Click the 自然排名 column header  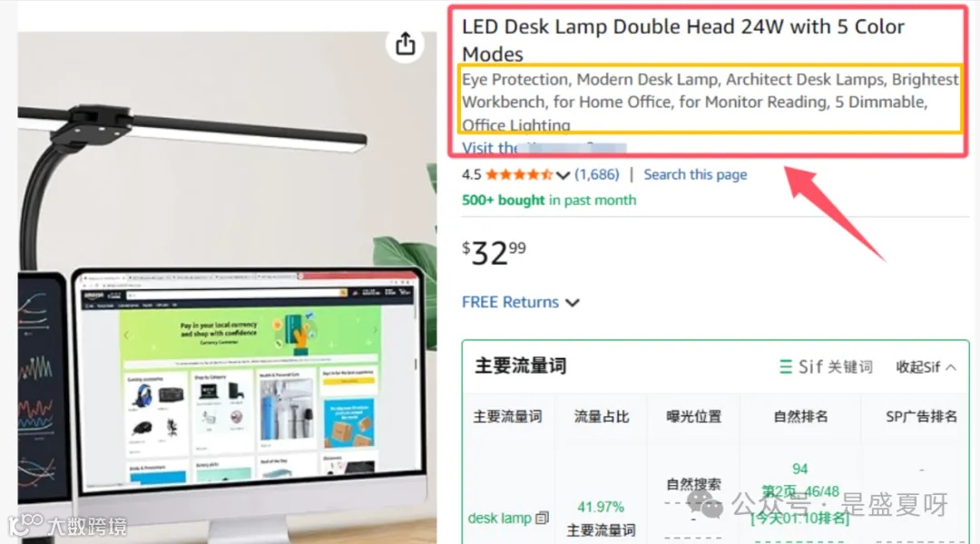[x=800, y=416]
